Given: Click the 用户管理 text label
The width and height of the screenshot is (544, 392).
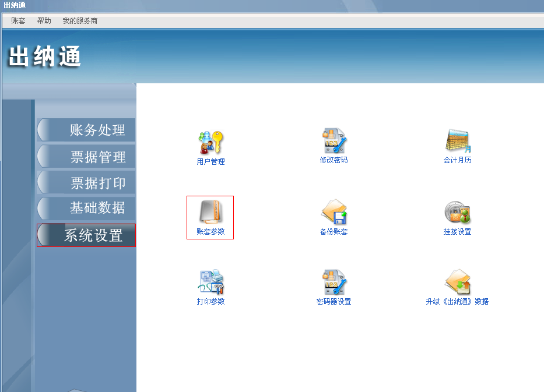Looking at the screenshot, I should click(x=210, y=162).
